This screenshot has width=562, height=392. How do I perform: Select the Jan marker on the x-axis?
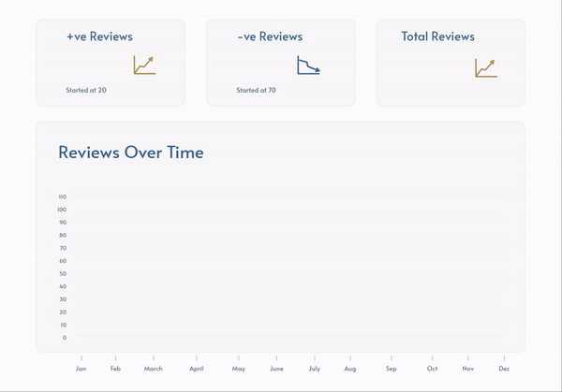click(81, 369)
